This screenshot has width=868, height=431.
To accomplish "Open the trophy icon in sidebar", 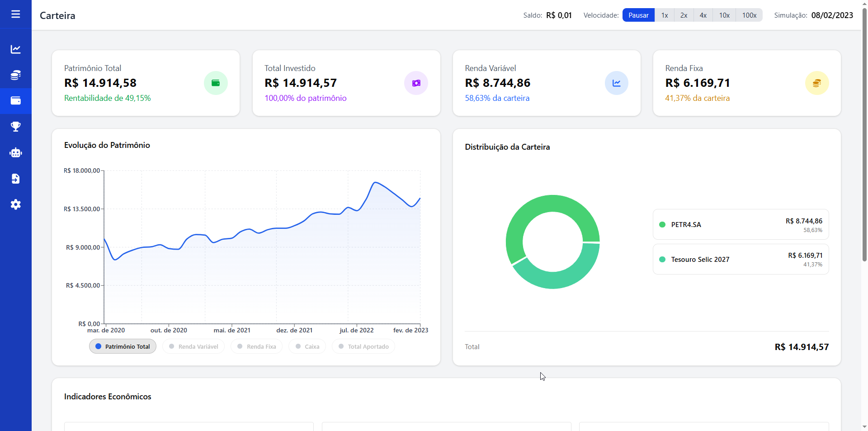I will (x=15, y=127).
